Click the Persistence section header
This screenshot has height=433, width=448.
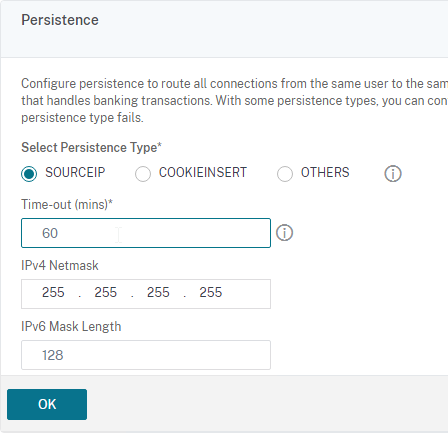tap(60, 20)
